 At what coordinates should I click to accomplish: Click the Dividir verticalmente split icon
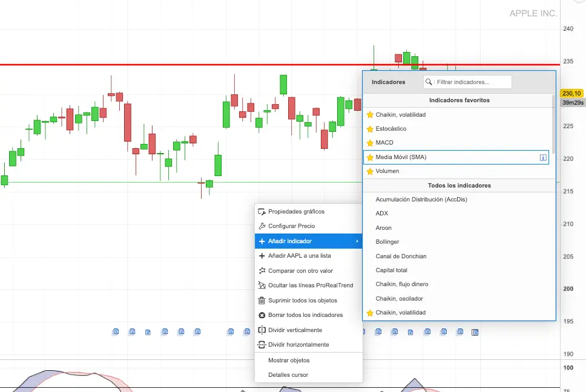(262, 330)
